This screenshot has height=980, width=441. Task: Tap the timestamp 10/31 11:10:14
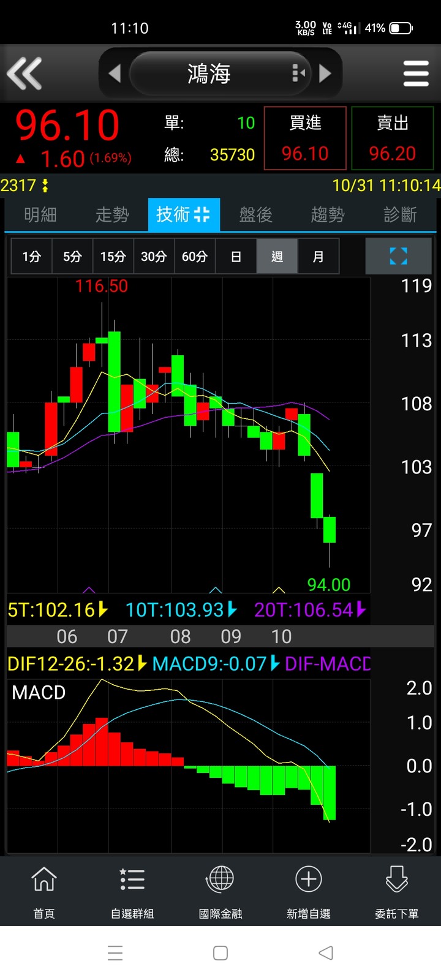pos(386,186)
